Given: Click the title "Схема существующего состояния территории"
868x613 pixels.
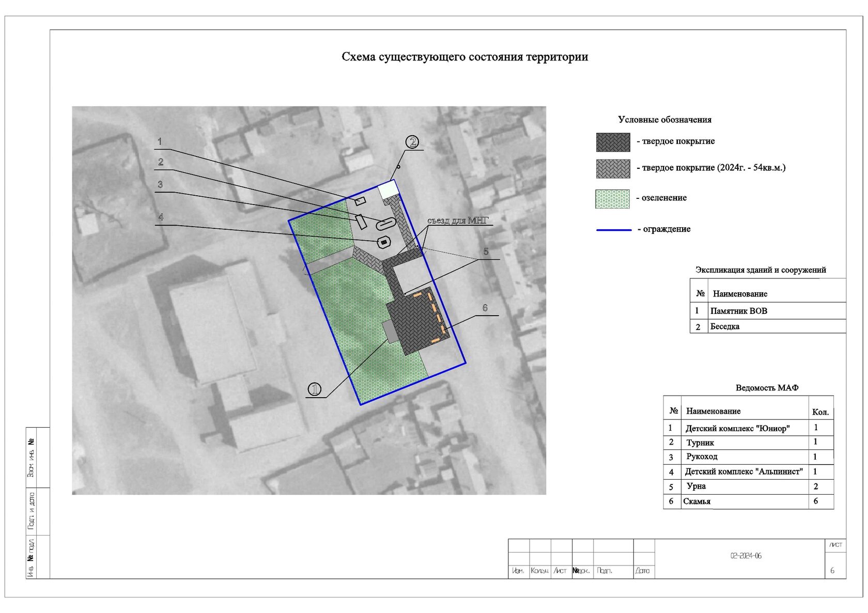Looking at the screenshot, I should point(464,57).
